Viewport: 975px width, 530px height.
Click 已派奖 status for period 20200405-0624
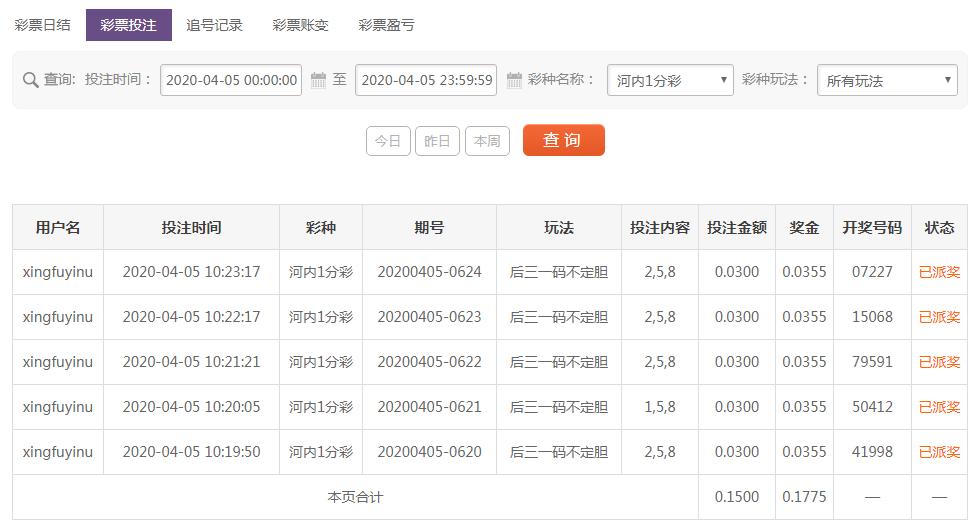(x=940, y=272)
